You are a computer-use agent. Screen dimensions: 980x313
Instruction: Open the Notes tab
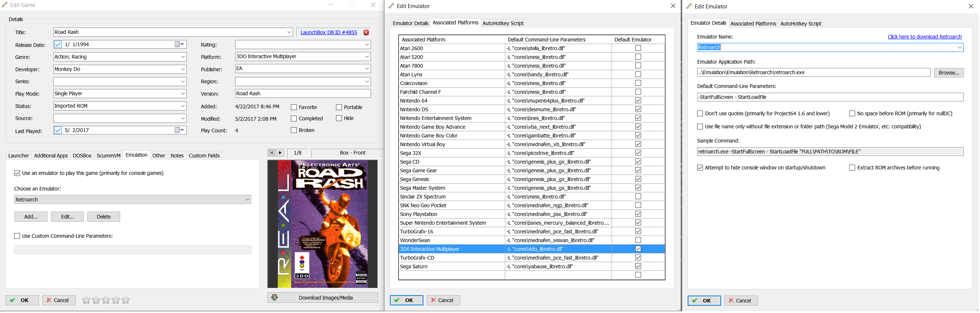(x=177, y=156)
